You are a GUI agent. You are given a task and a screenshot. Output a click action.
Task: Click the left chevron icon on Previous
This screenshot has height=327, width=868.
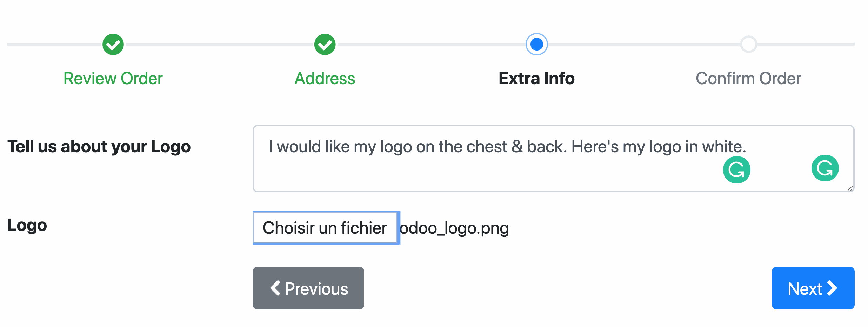[275, 288]
